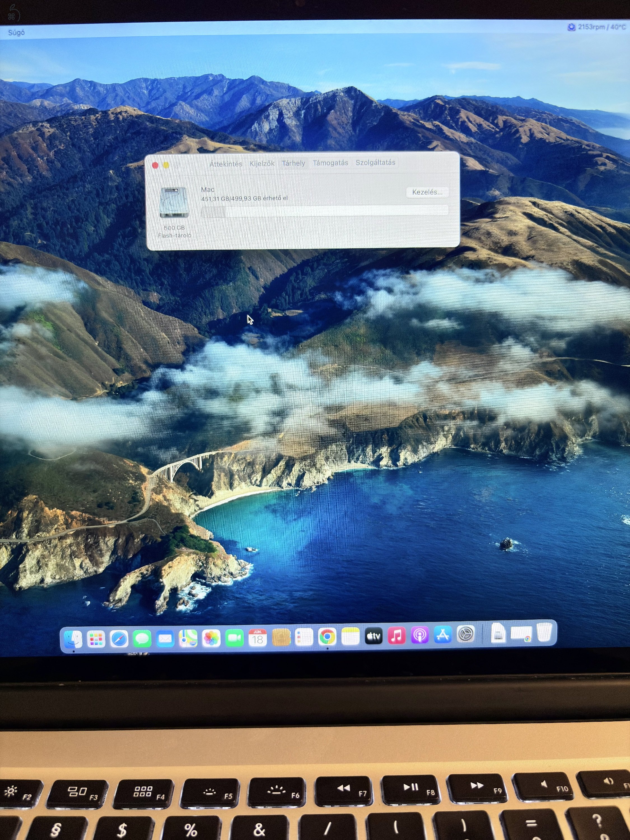Open the Messages app in Dock
The image size is (630, 840).
(x=142, y=639)
